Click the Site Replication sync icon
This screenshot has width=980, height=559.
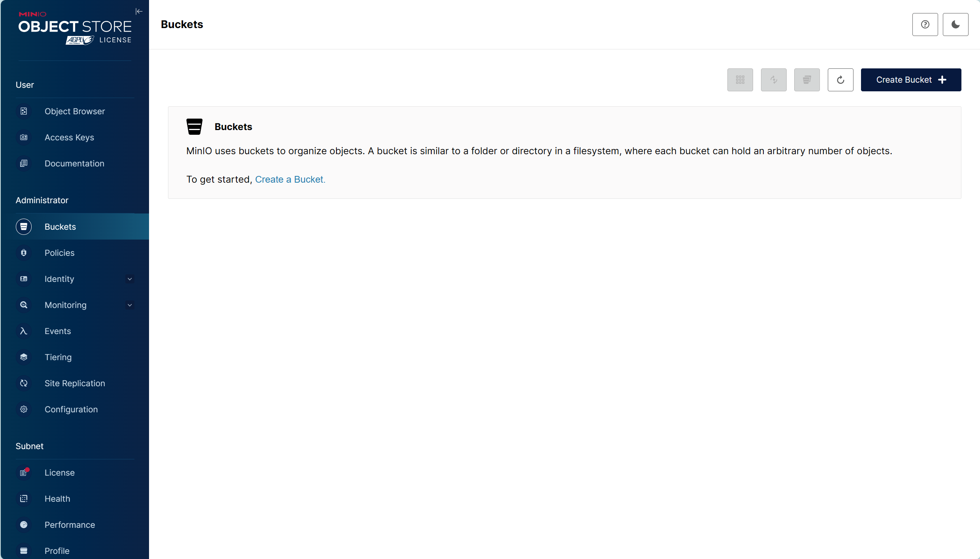(x=24, y=383)
